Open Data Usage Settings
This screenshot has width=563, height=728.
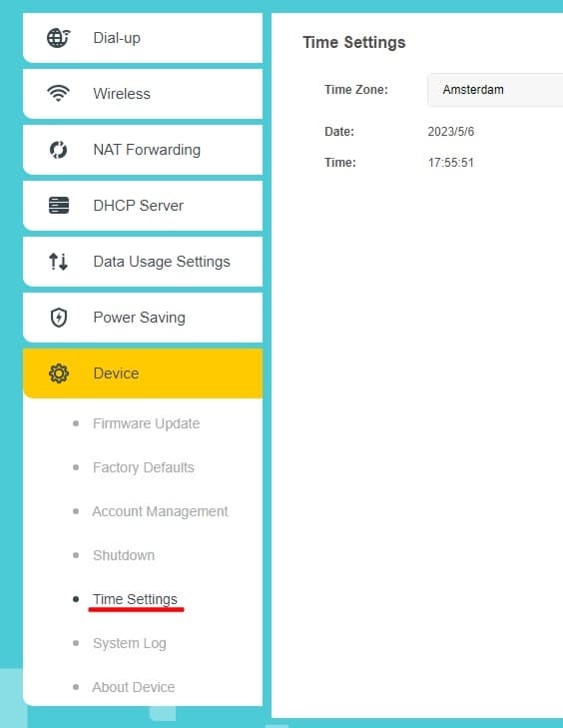coord(143,262)
